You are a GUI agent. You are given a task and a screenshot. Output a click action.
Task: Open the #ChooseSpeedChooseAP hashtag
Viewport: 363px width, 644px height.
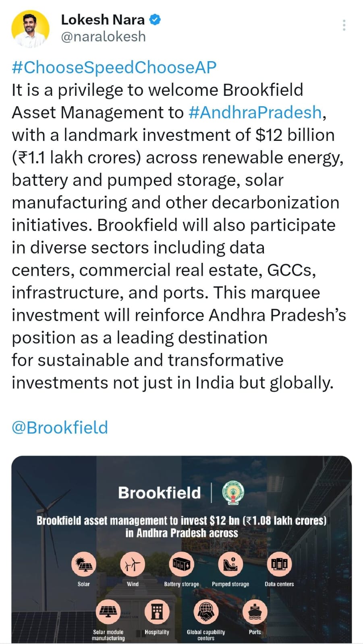[x=114, y=67]
